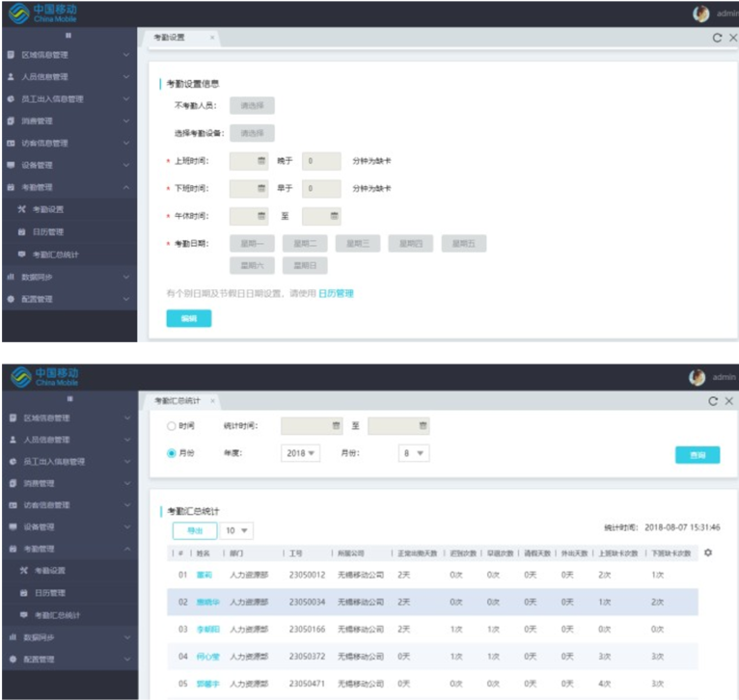
Task: Click 访客信息管理 icon on 考勤设置 screen
Action: pos(11,144)
